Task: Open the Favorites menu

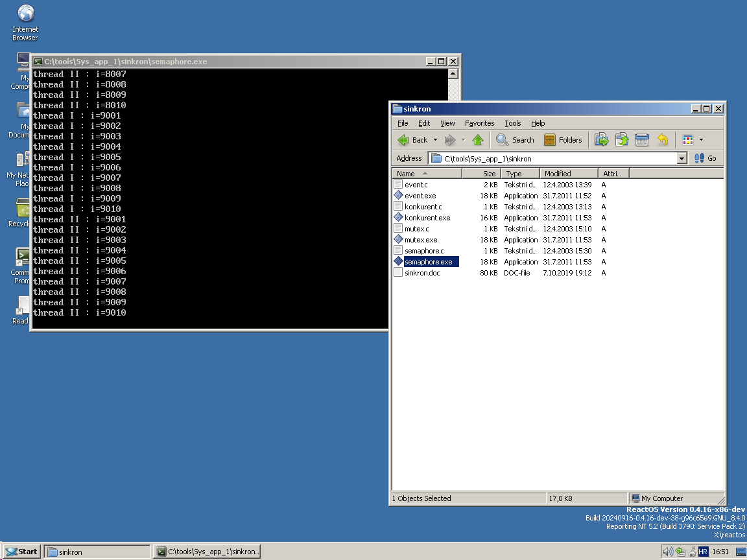Action: point(479,123)
